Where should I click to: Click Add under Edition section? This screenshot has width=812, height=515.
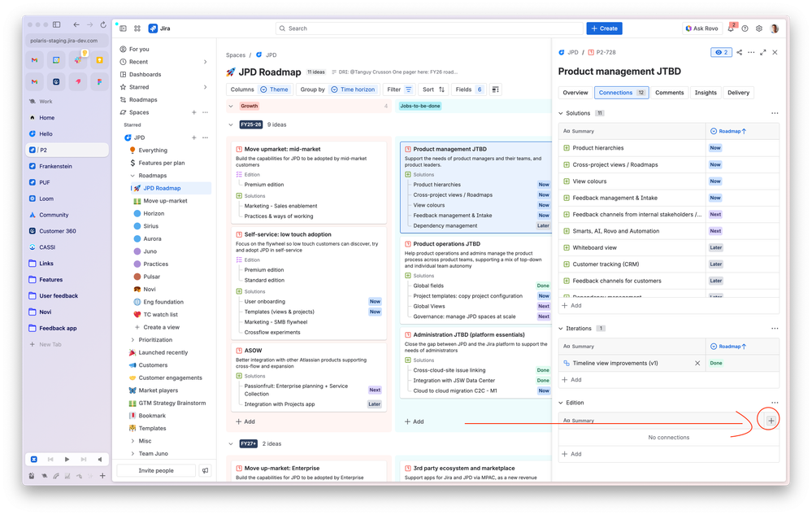571,454
